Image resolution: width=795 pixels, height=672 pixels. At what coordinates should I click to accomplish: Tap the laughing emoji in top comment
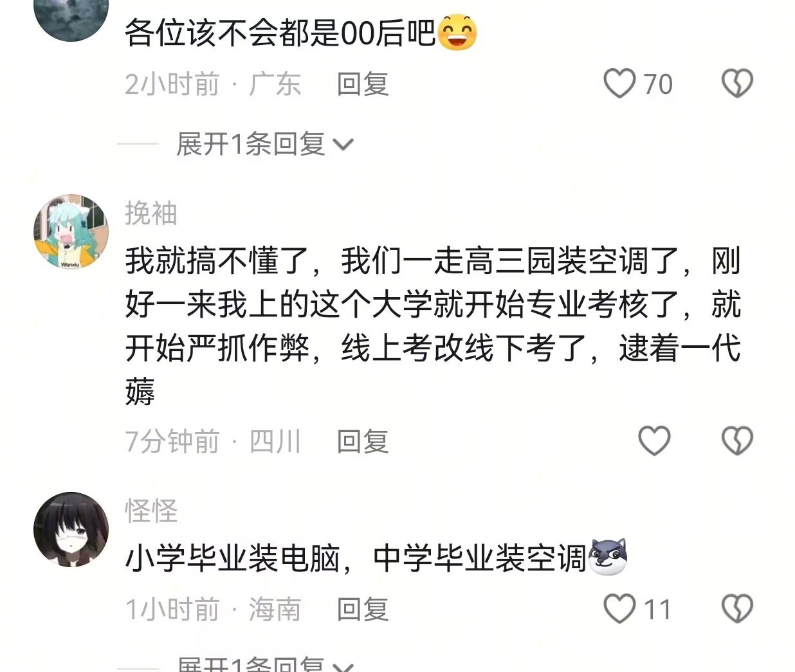(457, 32)
